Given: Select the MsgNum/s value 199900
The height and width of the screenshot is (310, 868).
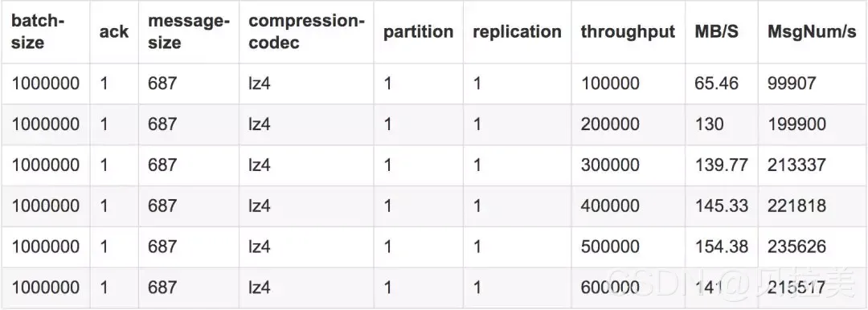Looking at the screenshot, I should (796, 124).
